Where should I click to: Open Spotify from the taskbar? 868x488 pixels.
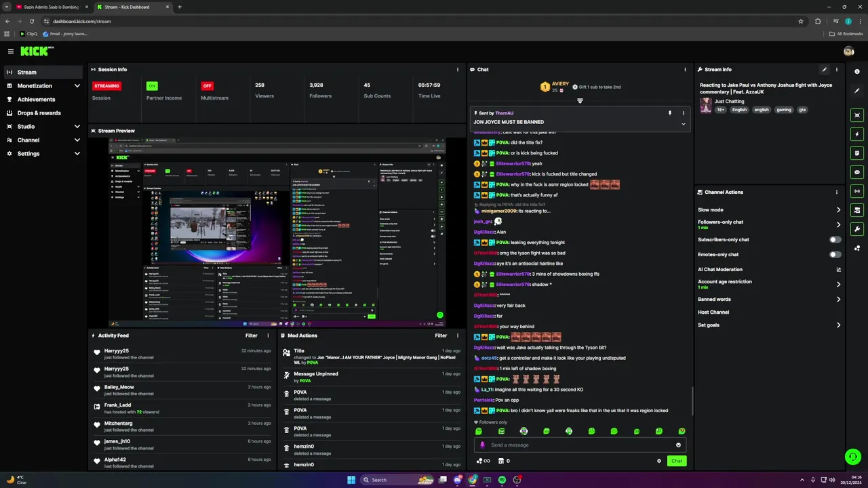(502, 480)
